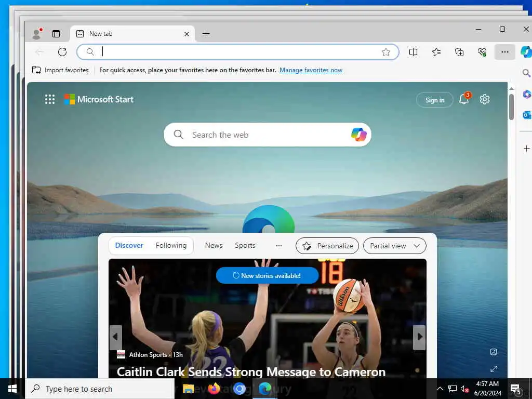
Task: Open Manage favorites now link
Action: click(x=311, y=70)
